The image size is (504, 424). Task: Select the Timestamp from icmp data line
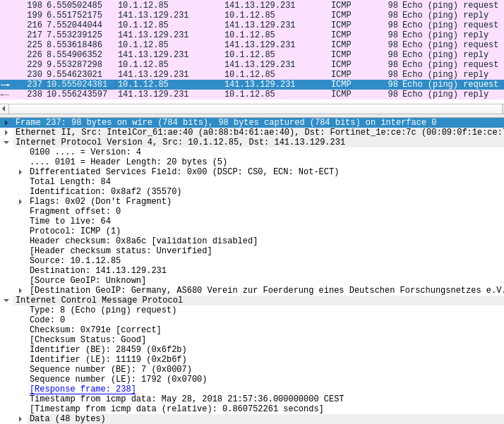(186, 399)
